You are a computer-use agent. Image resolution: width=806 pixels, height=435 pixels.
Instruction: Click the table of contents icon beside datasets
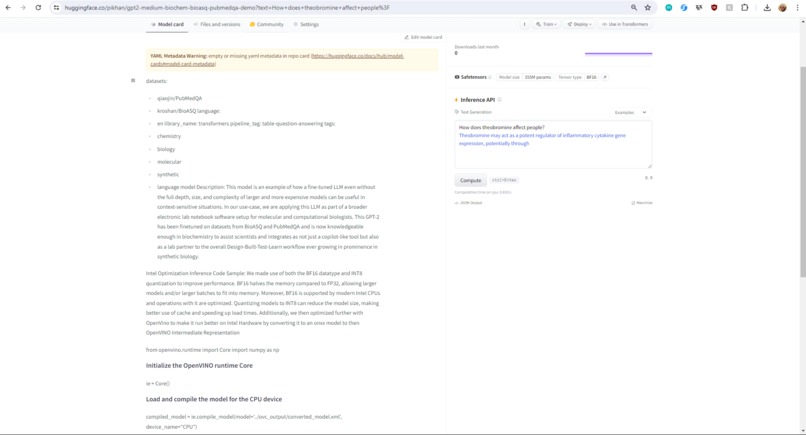pos(133,81)
